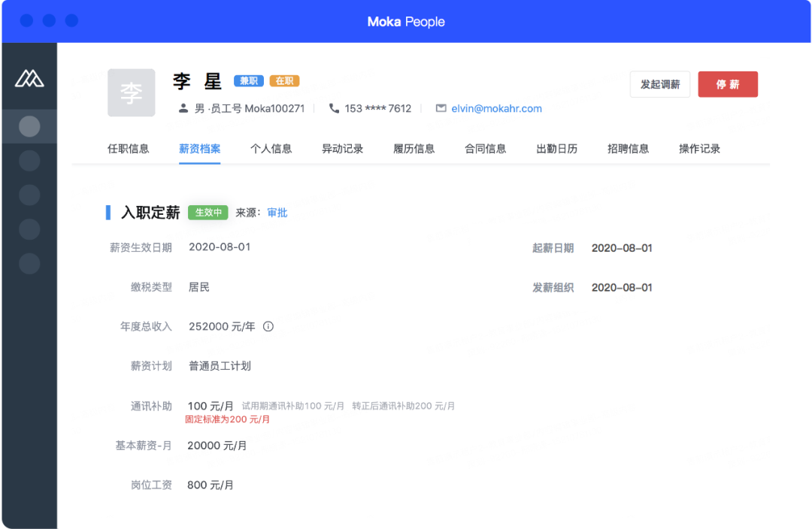
Task: Click the info icon beside 年度总收入
Action: [268, 326]
